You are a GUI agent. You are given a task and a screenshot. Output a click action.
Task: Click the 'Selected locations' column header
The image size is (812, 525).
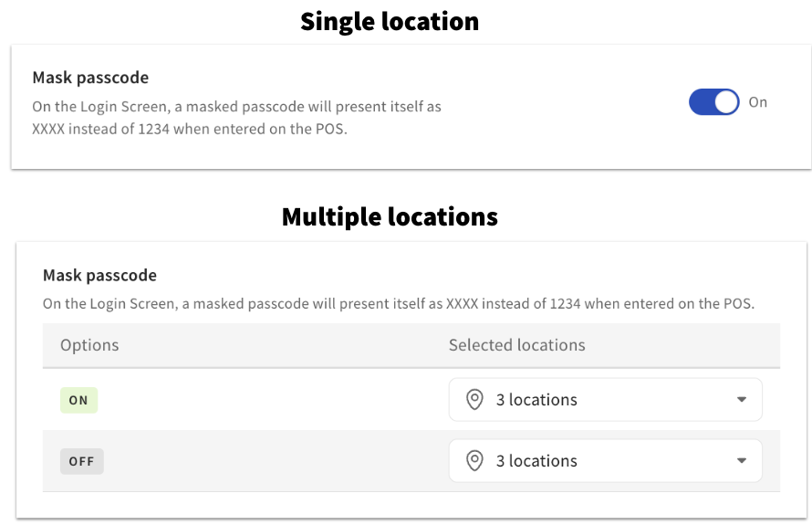(x=516, y=345)
